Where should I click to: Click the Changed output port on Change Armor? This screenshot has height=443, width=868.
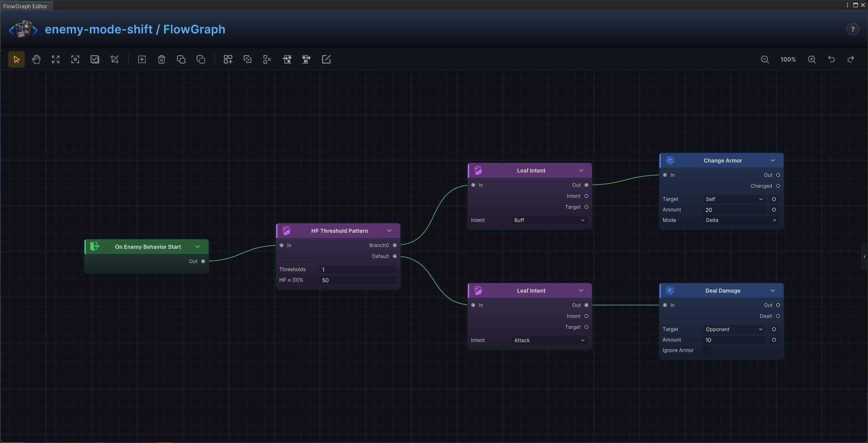click(778, 186)
